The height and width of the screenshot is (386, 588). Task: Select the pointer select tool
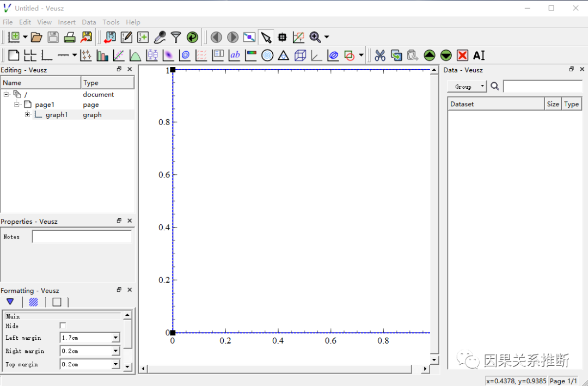(x=266, y=37)
